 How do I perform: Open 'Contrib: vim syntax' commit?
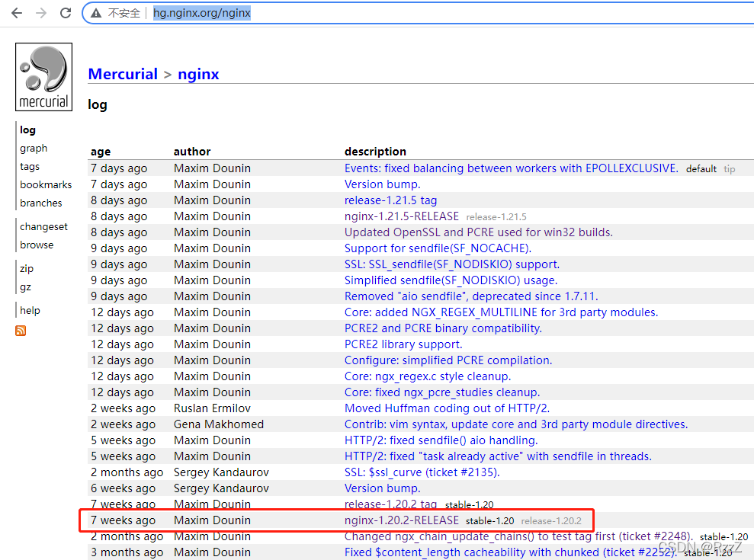(516, 424)
